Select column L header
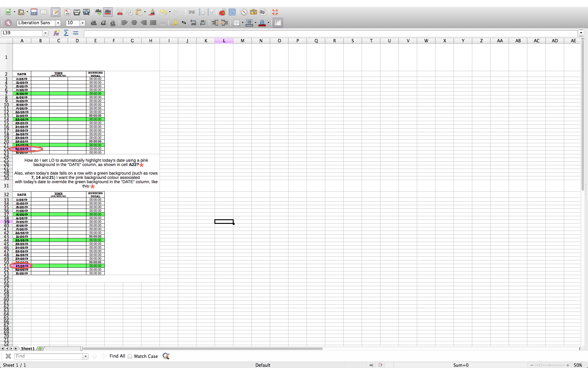 click(x=224, y=40)
